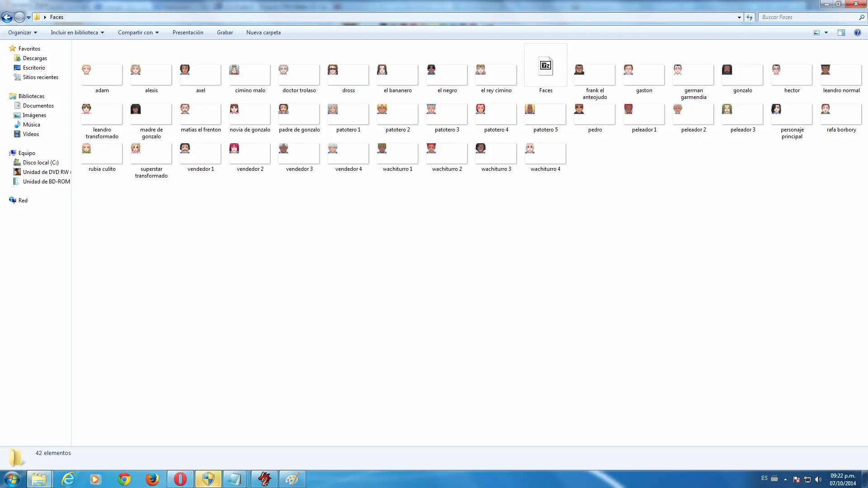The image size is (868, 488).
Task: Select the alexis face thumbnail
Action: [151, 75]
